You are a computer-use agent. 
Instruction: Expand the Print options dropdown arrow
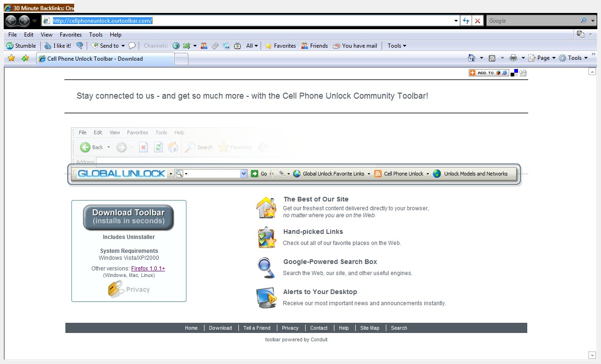523,58
